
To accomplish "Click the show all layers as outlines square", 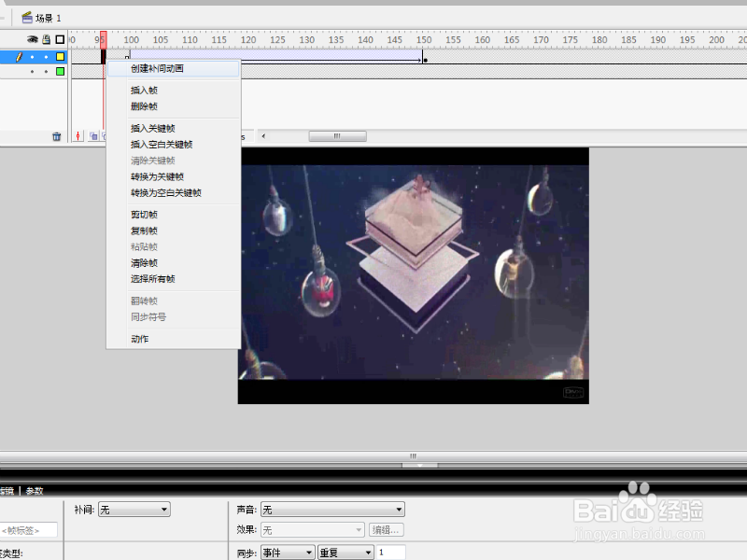I will 60,39.
